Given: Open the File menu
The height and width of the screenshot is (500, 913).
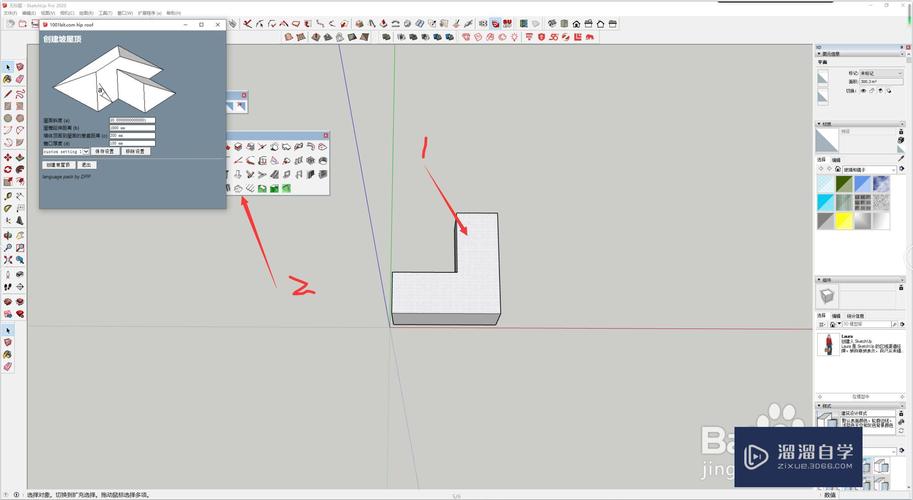Looking at the screenshot, I should pos(10,12).
